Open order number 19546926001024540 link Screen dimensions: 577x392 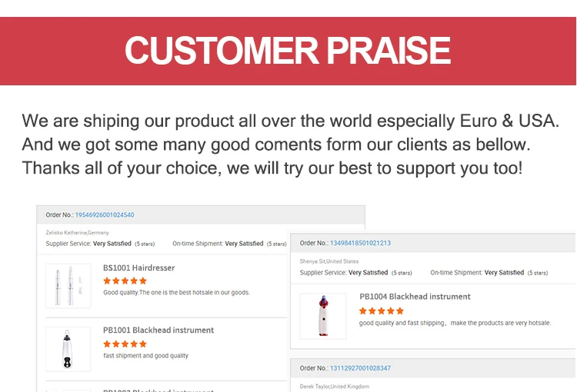point(105,215)
